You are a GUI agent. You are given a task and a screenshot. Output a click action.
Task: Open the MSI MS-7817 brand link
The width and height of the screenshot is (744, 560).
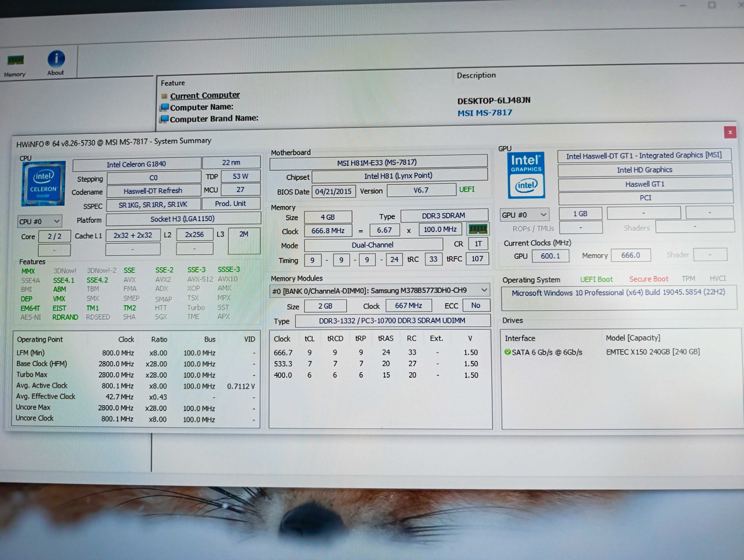click(485, 113)
